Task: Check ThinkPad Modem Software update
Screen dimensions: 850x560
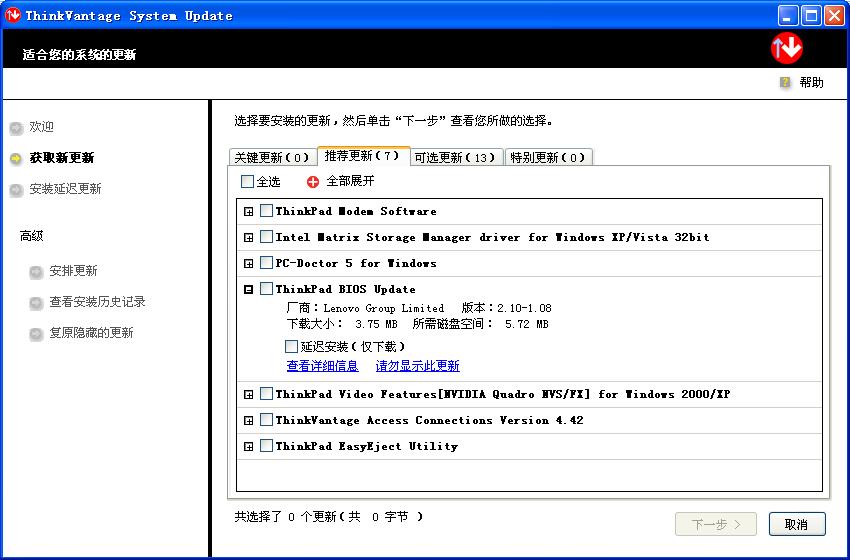Action: [x=266, y=210]
